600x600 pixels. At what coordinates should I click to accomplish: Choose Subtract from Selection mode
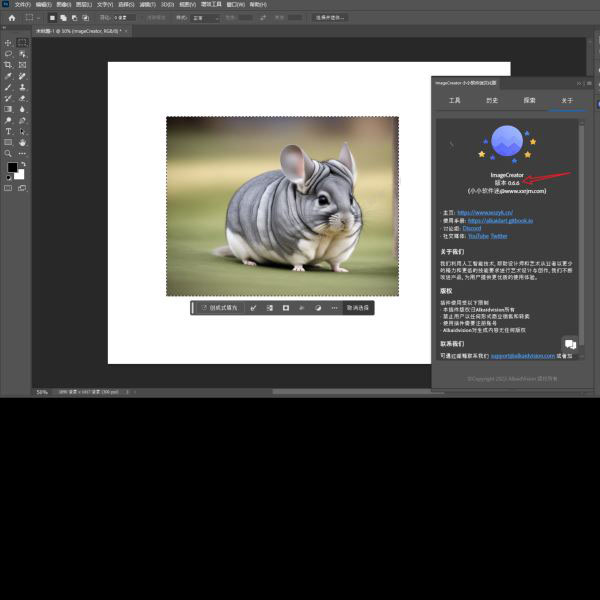point(75,18)
